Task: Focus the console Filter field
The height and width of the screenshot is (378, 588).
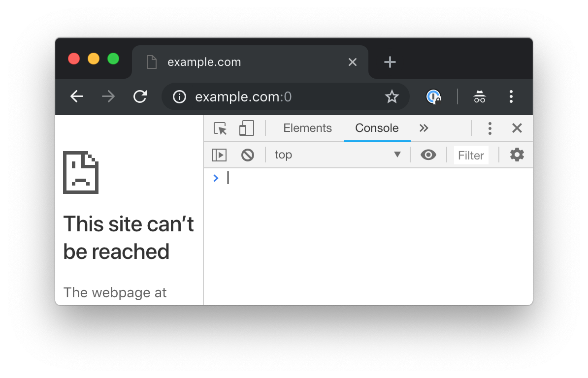Action: pyautogui.click(x=471, y=155)
